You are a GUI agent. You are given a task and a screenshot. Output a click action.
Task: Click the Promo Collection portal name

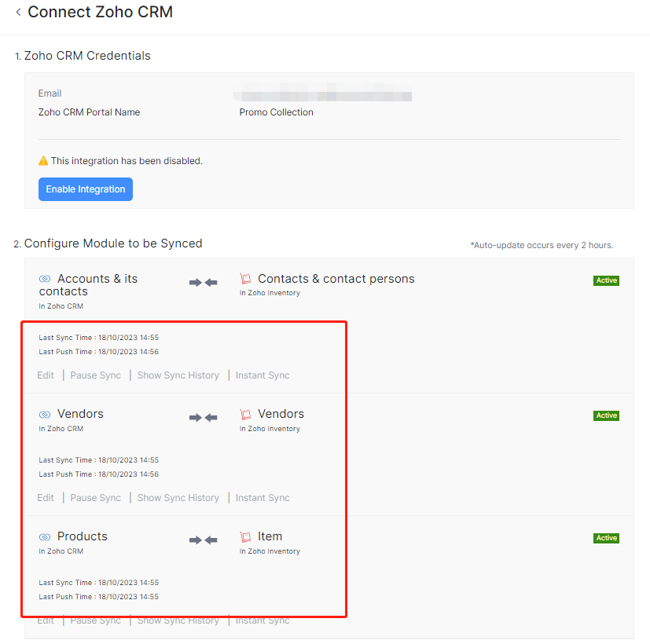pos(276,112)
